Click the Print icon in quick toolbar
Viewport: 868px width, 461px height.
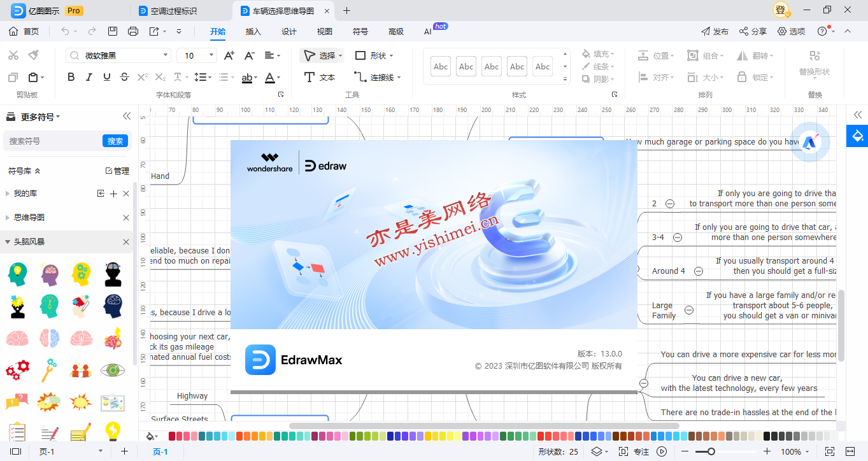(133, 31)
